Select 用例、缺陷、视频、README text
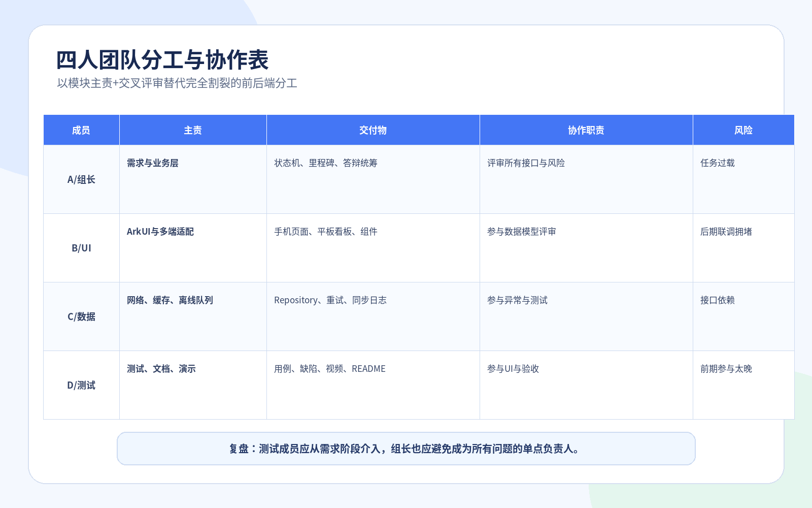 tap(330, 369)
